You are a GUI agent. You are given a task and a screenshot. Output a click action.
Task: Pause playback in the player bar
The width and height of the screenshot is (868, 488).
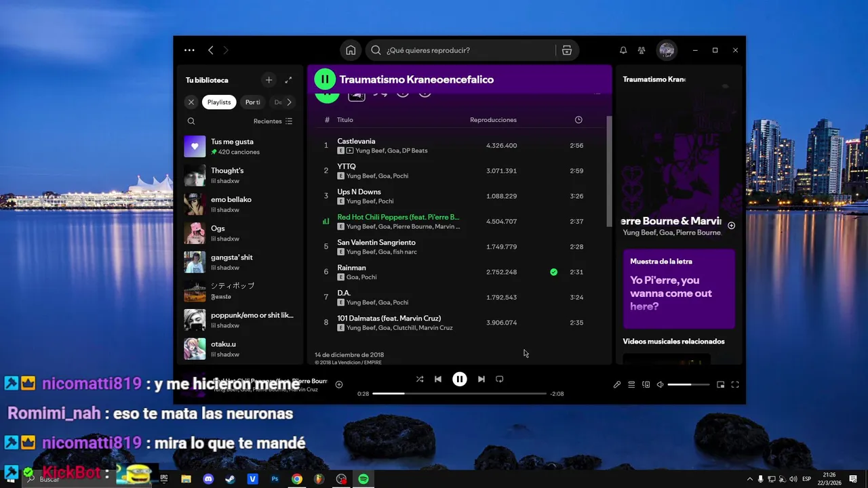(x=460, y=379)
